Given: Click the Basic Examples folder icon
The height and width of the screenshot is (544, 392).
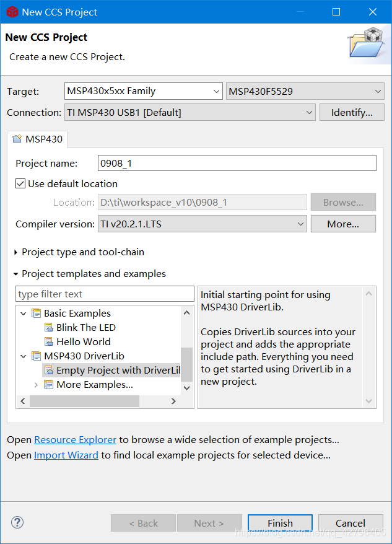Looking at the screenshot, I should tap(37, 314).
